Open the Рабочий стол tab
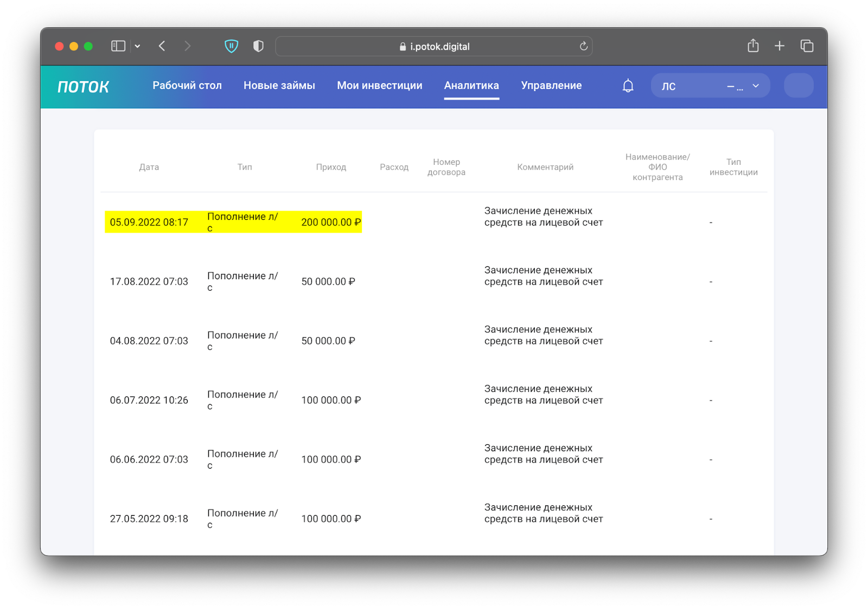868x609 pixels. tap(187, 85)
